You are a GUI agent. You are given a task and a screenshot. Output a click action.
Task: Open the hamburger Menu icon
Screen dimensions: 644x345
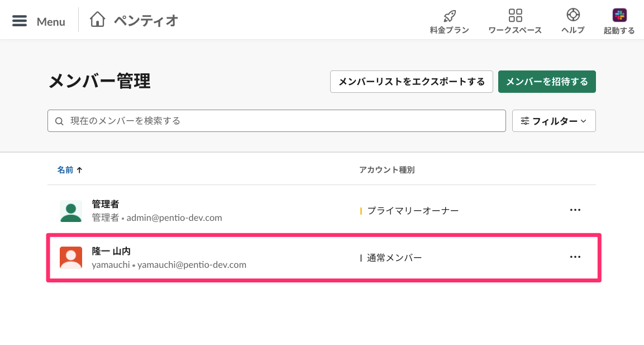20,21
